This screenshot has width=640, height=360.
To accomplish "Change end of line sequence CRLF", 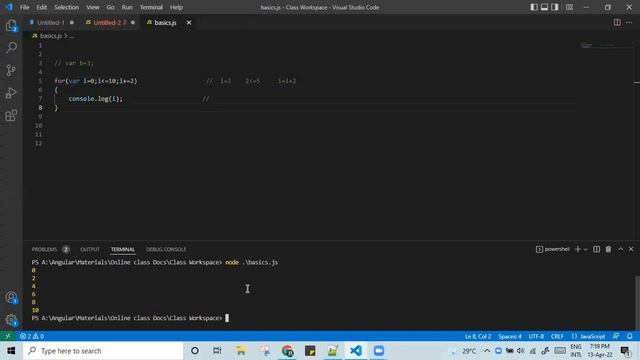I will tap(557, 336).
